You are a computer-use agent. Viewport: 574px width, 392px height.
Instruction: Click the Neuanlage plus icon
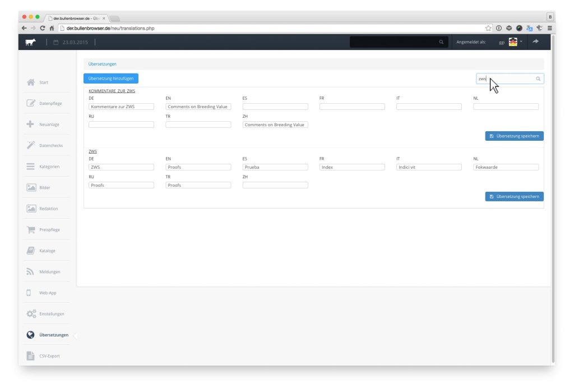click(x=31, y=124)
